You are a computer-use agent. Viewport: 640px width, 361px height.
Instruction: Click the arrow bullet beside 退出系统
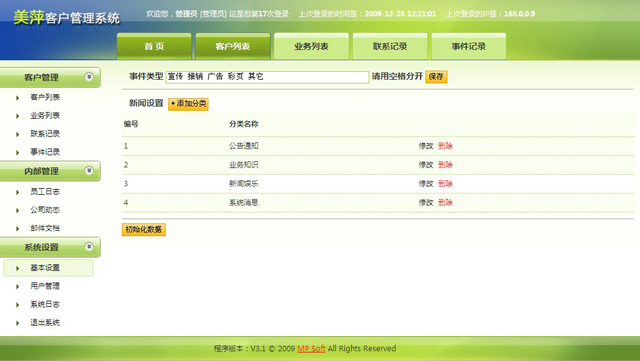click(18, 323)
